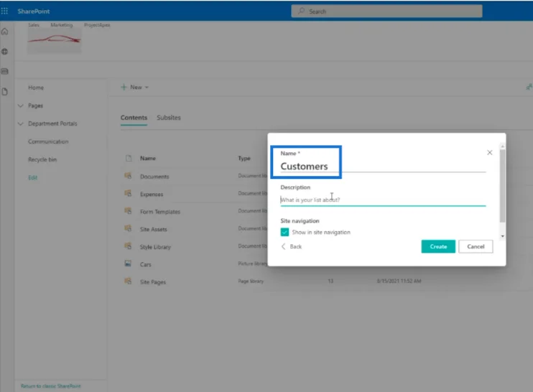Click the Create button

point(438,246)
